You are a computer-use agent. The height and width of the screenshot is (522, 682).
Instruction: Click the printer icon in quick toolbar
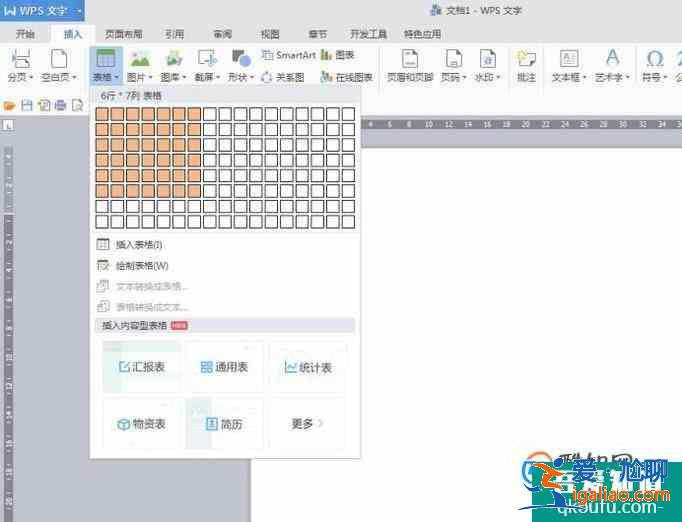click(x=61, y=105)
